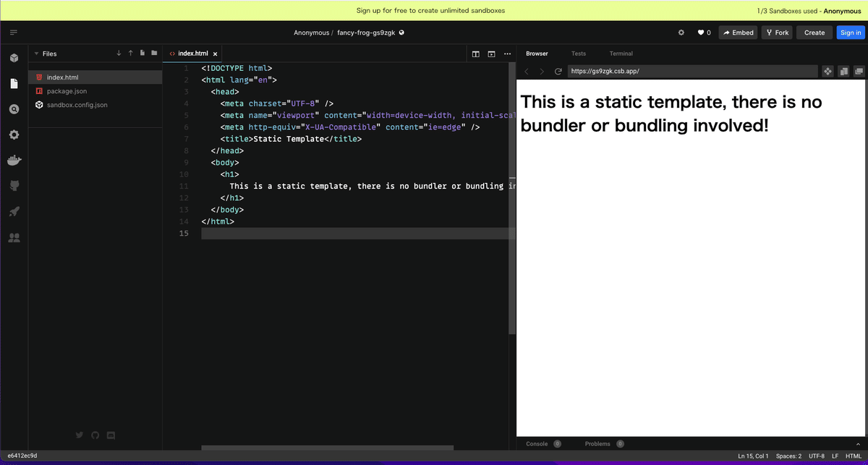Image resolution: width=868 pixels, height=465 pixels.
Task: Create a new file via Files header icon
Action: [x=142, y=53]
